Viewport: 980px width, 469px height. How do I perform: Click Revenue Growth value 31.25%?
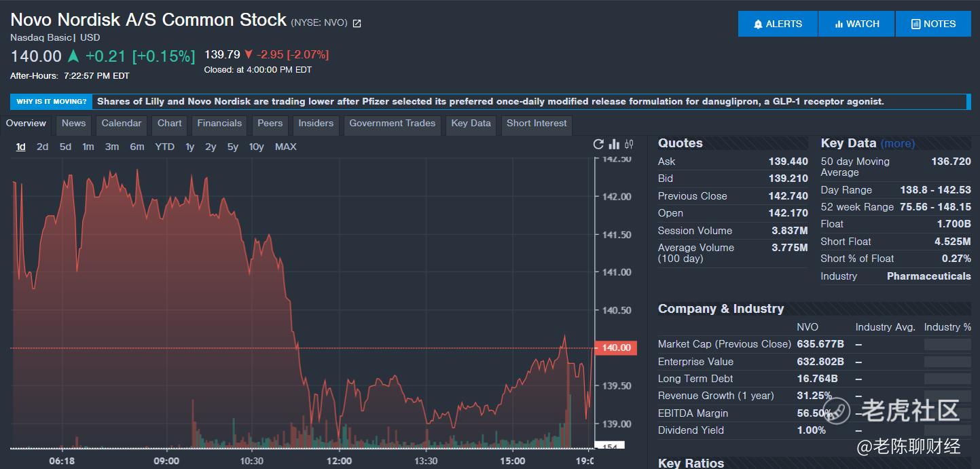(x=814, y=396)
